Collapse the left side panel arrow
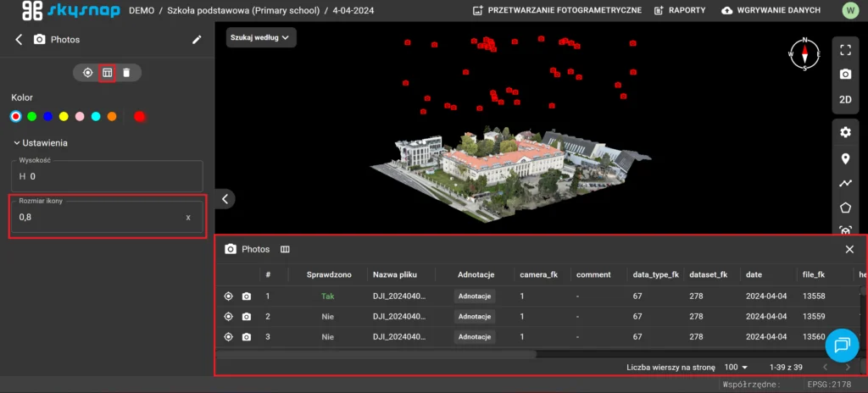This screenshot has width=868, height=393. pos(225,199)
